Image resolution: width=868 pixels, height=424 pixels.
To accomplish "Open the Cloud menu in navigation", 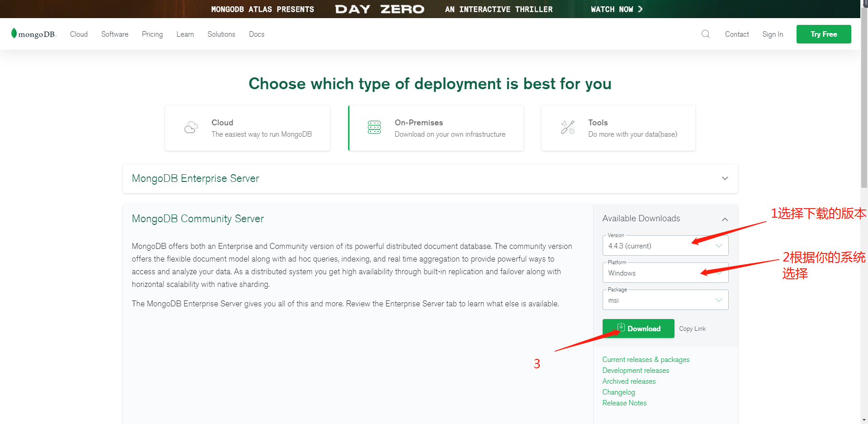I will [79, 34].
